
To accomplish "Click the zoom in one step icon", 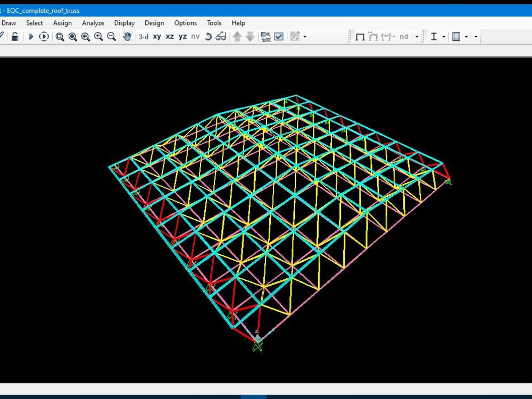I will pos(98,37).
